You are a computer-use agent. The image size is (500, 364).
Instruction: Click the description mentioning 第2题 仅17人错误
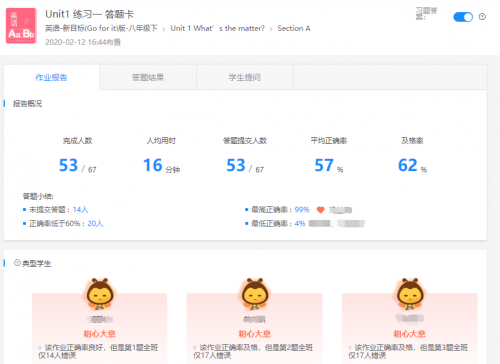click(253, 351)
